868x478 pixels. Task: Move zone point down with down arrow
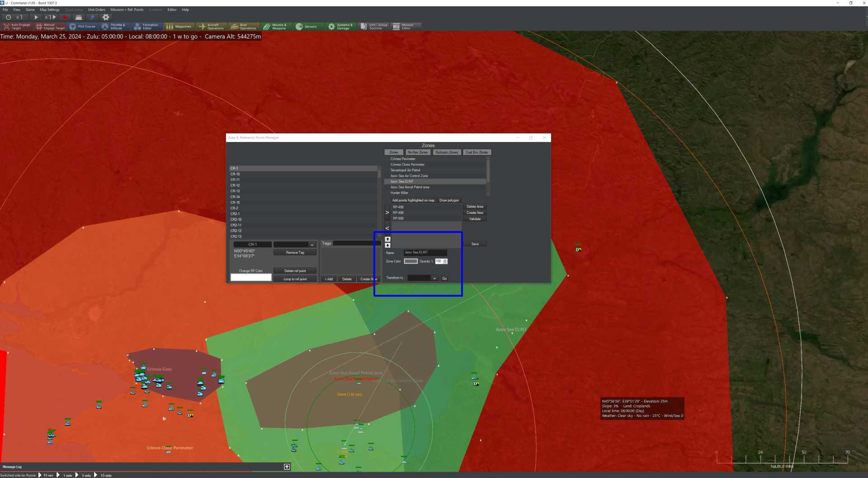(387, 245)
